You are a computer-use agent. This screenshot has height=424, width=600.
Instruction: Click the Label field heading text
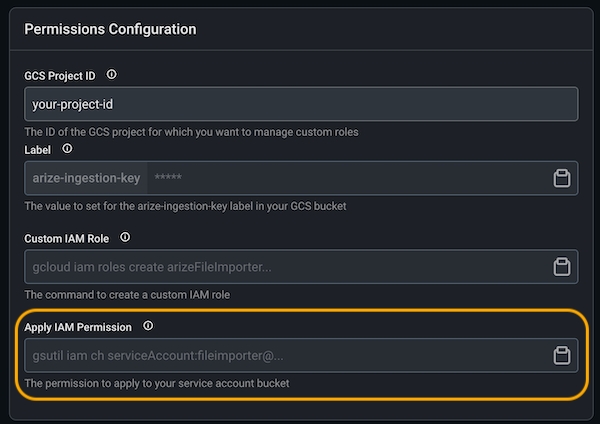[x=39, y=149]
